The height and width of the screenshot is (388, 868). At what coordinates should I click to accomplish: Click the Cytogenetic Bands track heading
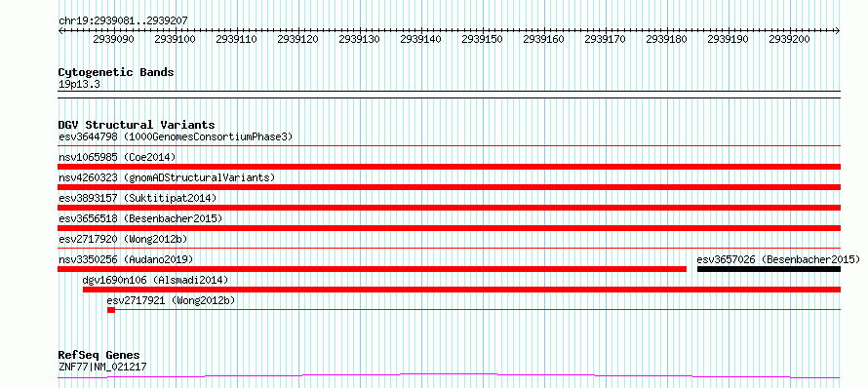[116, 72]
